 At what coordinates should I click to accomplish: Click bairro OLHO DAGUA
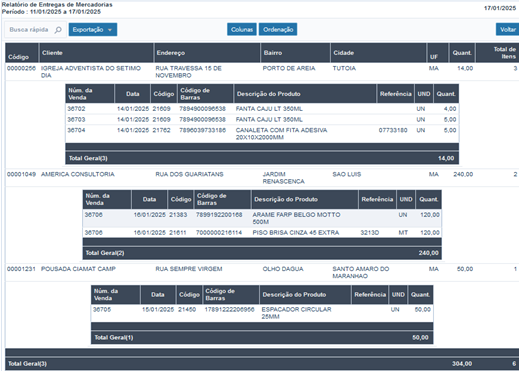coord(283,269)
